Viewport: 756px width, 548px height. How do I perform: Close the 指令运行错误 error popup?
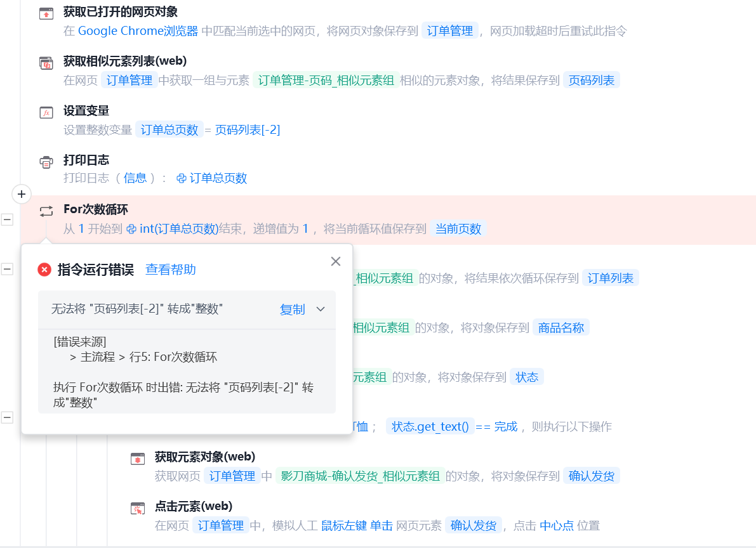(336, 261)
